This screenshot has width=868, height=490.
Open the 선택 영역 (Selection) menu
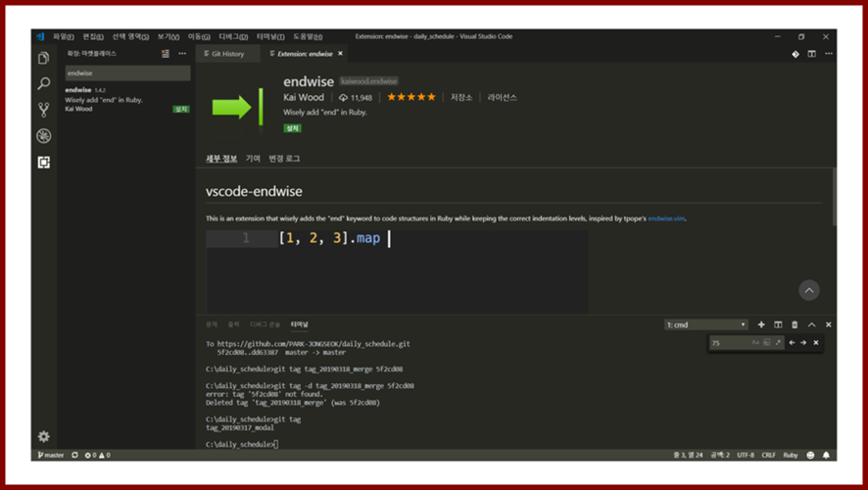[130, 36]
